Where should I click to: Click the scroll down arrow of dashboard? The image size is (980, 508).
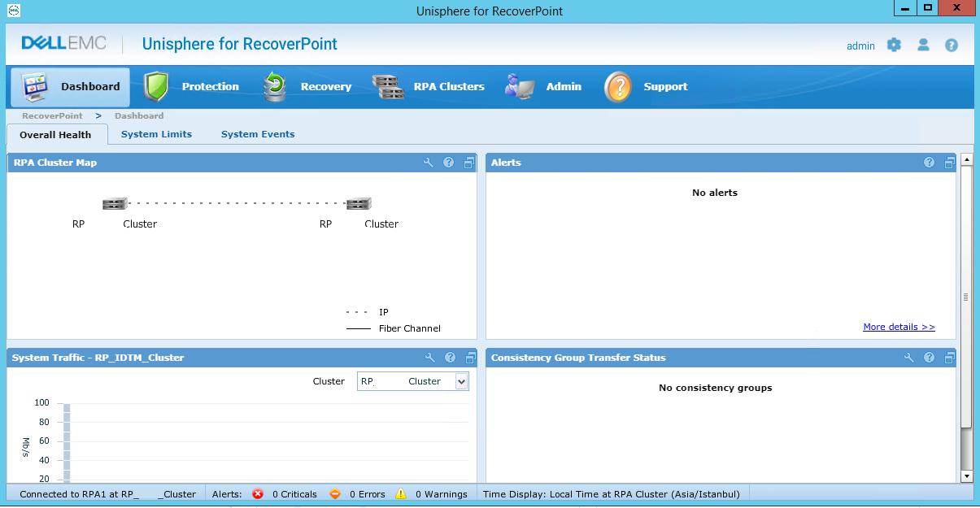coord(966,475)
